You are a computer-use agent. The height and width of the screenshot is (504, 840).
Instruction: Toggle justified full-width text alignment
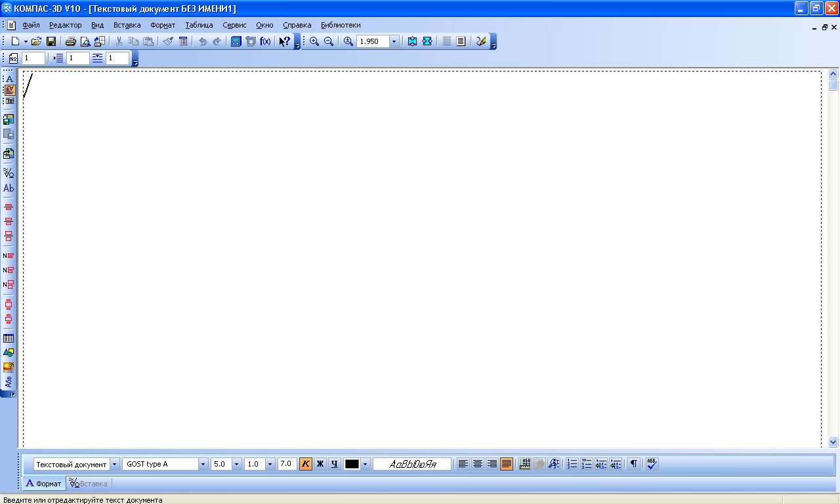507,463
